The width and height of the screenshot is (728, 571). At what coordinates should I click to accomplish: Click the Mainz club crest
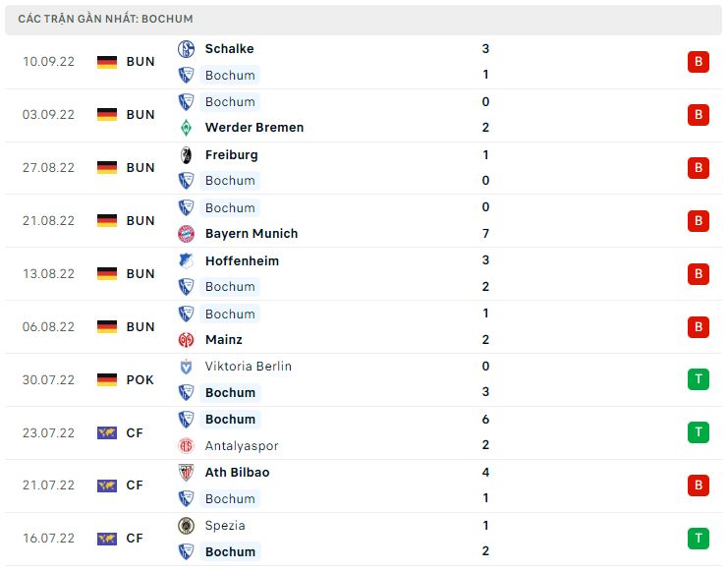pos(186,340)
